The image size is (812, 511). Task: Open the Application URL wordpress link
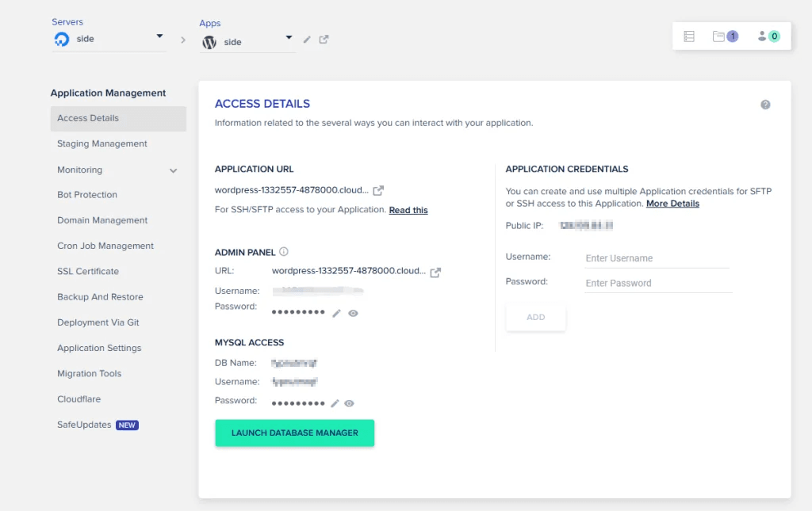tap(292, 190)
